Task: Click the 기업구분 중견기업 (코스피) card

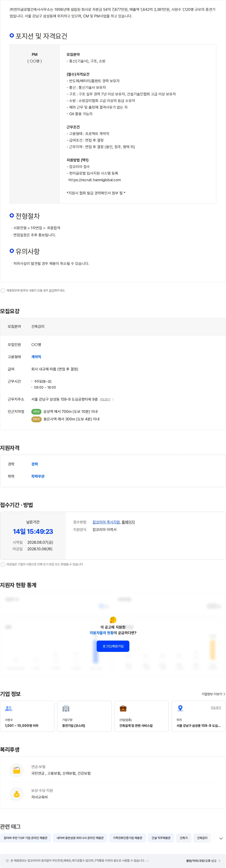Action: click(84, 716)
